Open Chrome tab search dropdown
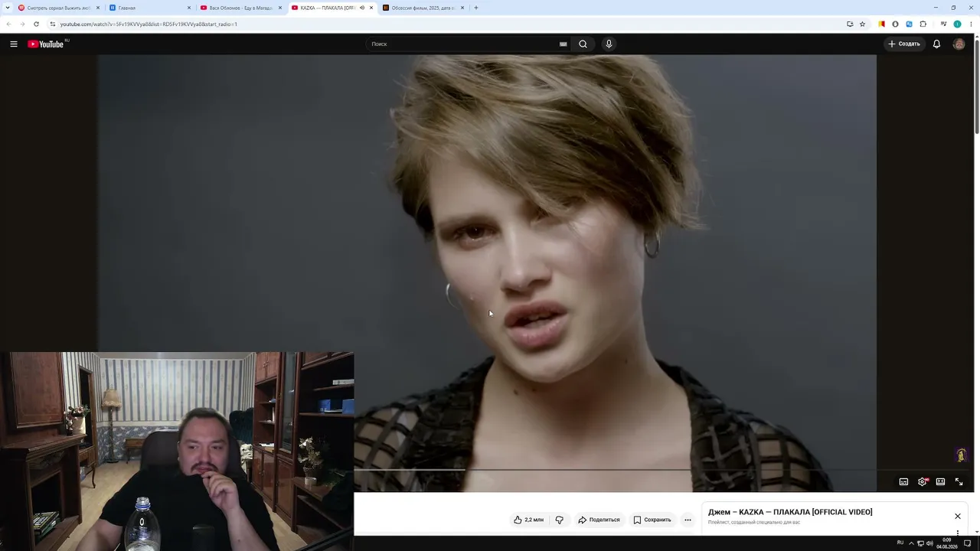This screenshot has height=551, width=980. pos(7,8)
